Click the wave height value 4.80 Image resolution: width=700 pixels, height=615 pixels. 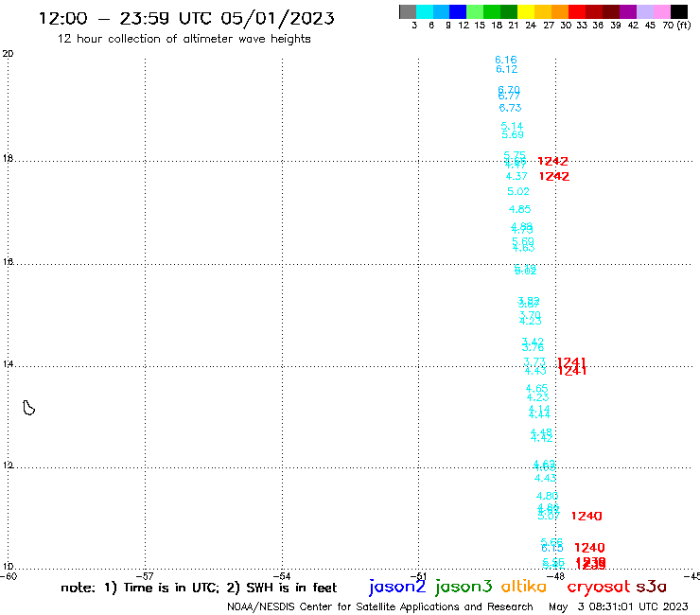pos(548,495)
